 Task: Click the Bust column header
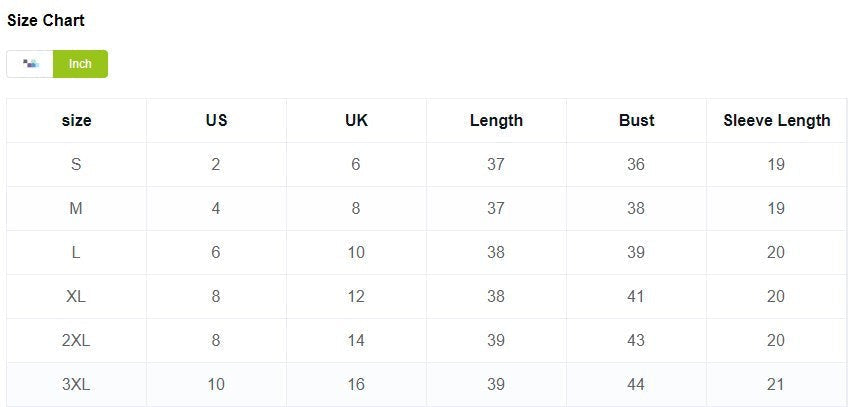636,120
